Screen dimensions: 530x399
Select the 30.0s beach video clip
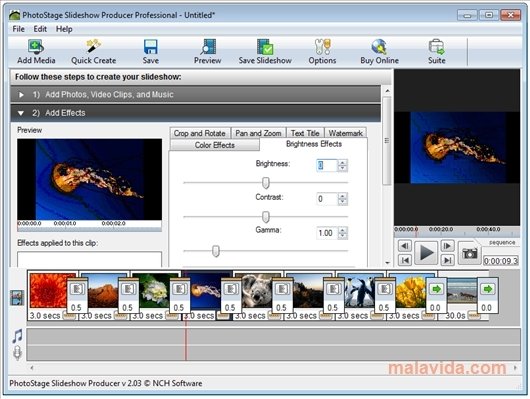(x=462, y=291)
